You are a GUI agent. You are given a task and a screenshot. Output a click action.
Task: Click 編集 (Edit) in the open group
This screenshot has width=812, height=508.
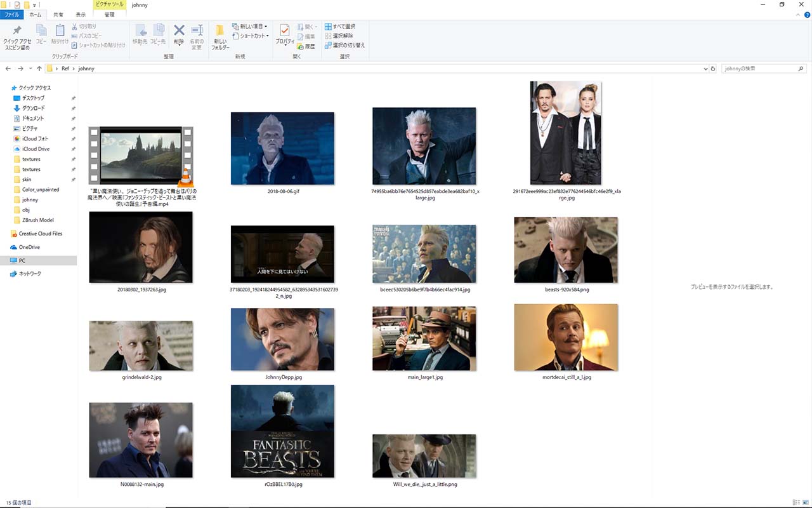pyautogui.click(x=306, y=36)
